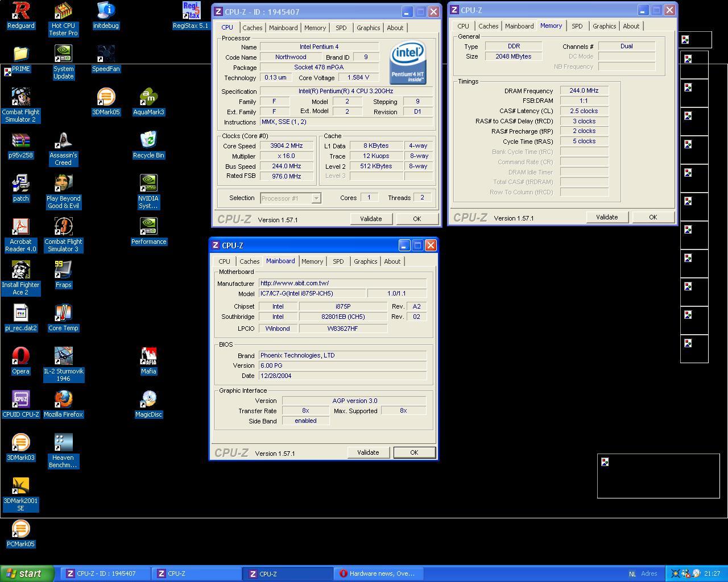
Task: Open the Recycle Bin
Action: click(148, 145)
